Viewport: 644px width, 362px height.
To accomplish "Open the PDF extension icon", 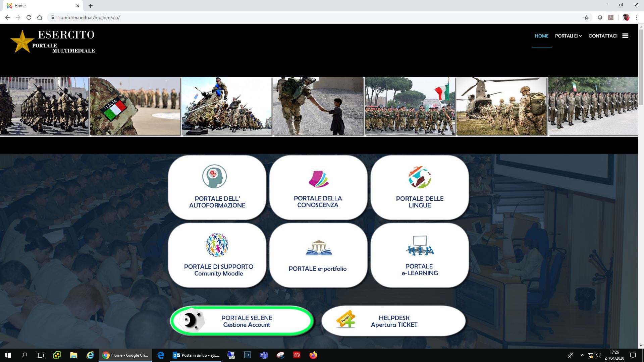I will [x=611, y=17].
